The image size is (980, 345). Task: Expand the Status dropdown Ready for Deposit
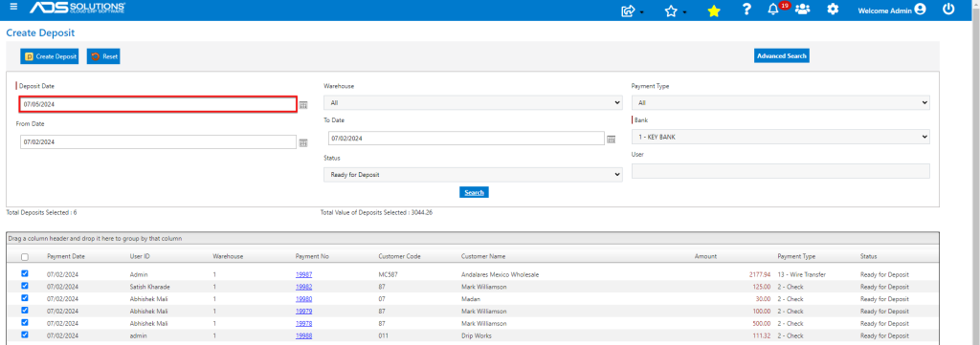point(473,175)
